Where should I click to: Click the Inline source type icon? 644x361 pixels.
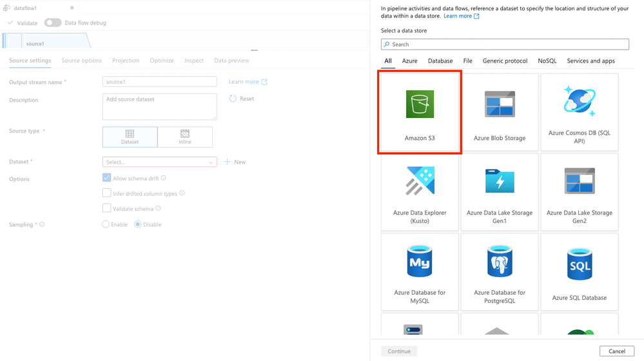click(185, 133)
